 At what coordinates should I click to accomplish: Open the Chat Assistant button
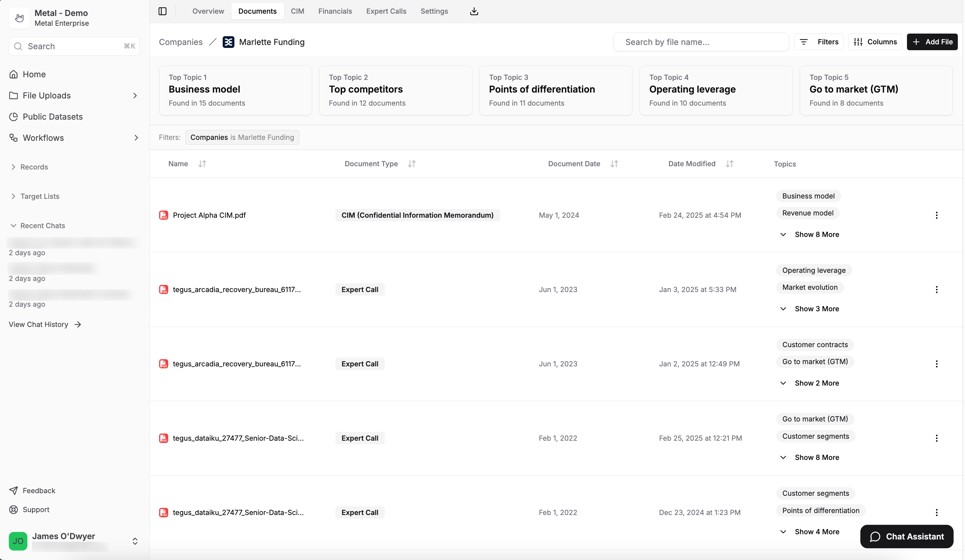pyautogui.click(x=906, y=536)
